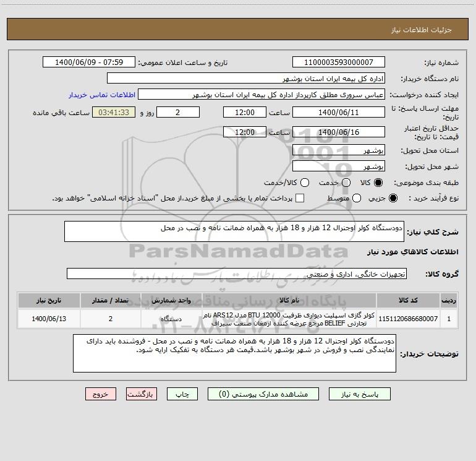
Task: Click the announcement date field 1400/06/09 - 07:59
Action: [x=89, y=62]
